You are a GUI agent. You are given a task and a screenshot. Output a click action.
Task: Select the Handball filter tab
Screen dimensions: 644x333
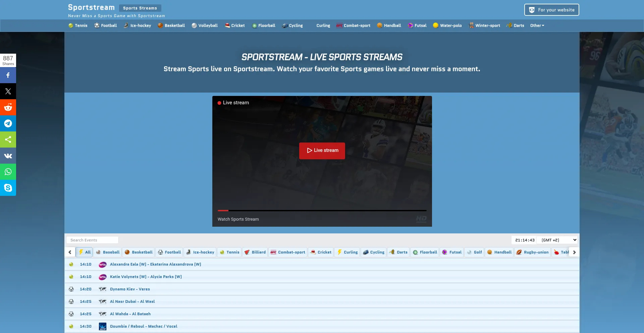pyautogui.click(x=499, y=252)
